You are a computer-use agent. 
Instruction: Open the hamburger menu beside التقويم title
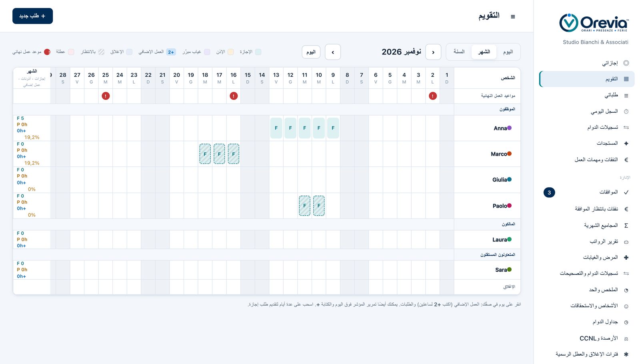513,16
